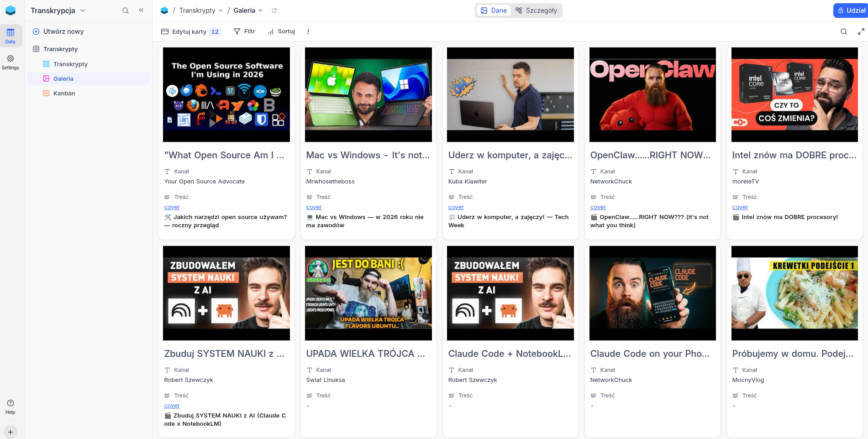This screenshot has height=439, width=868.
Task: Click channel name "Your Open Source Advocate"
Action: [x=205, y=182]
